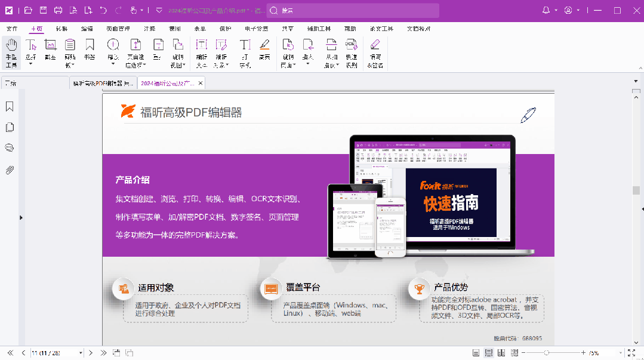
Task: Open file from title bar folder icon
Action: coord(28,10)
